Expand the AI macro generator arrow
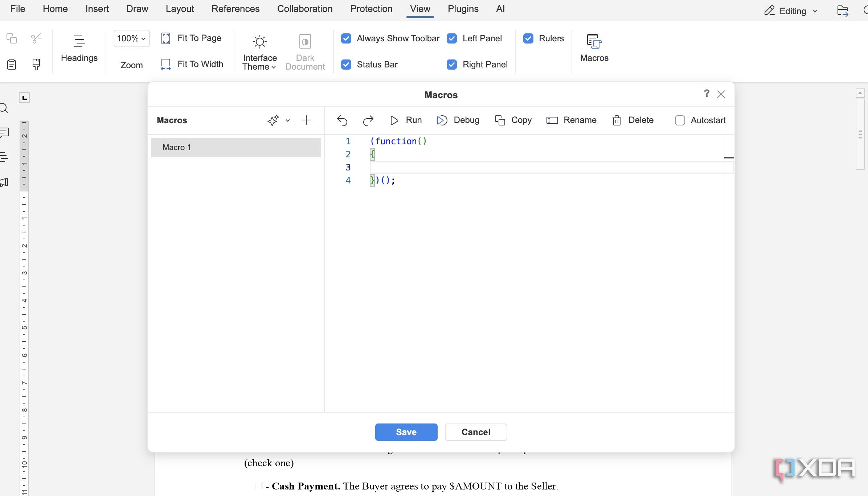The width and height of the screenshot is (868, 496). (x=288, y=120)
